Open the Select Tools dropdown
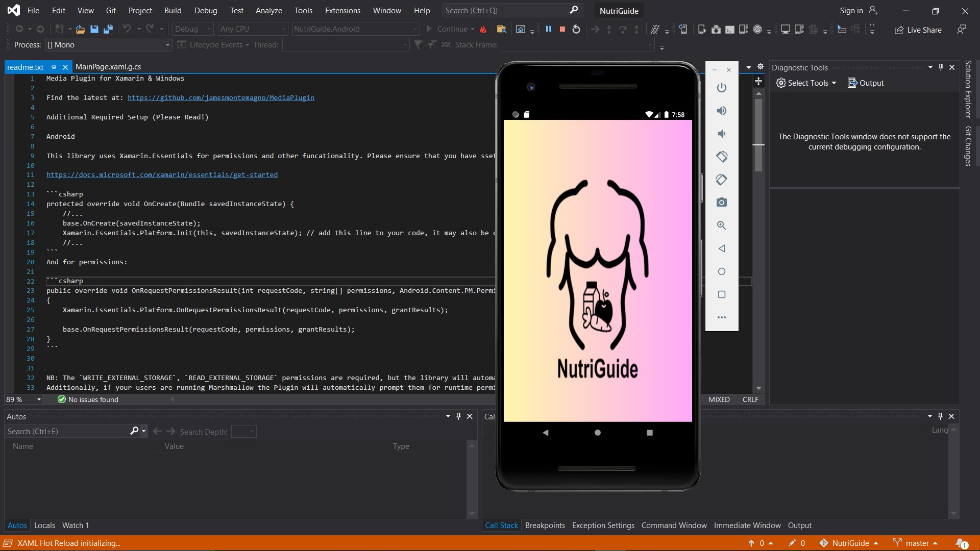This screenshot has width=980, height=551. tap(806, 83)
